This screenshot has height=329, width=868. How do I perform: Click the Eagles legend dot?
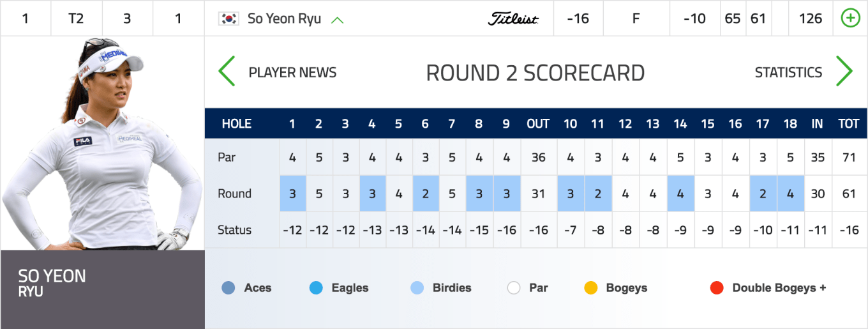(315, 288)
